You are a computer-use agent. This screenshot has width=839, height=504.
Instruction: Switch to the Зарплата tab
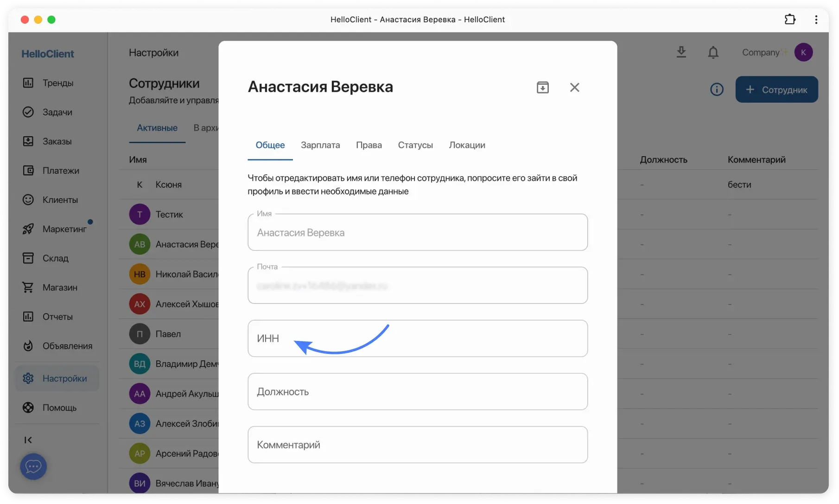pos(320,145)
